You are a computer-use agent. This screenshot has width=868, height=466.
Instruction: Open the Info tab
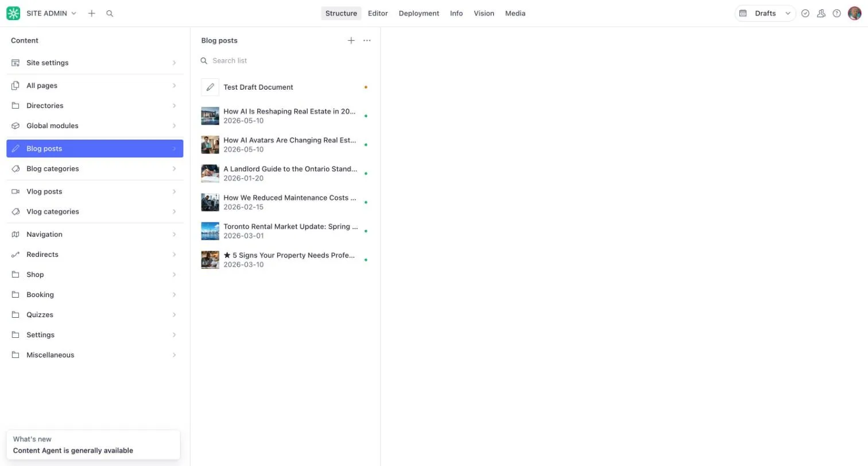point(456,13)
